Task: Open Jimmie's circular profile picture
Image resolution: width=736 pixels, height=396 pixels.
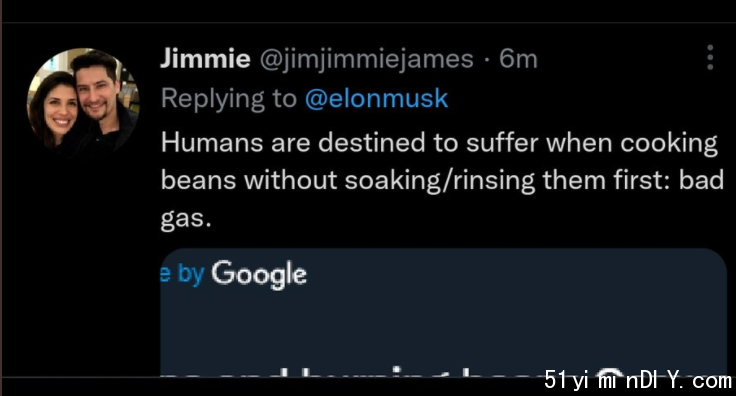Action: point(83,101)
